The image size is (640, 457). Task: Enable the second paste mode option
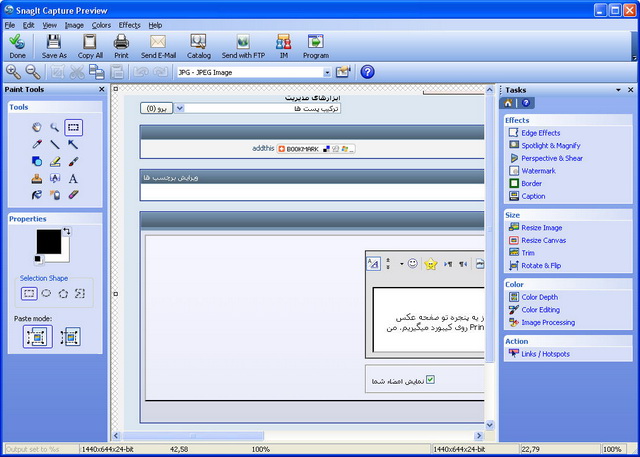pos(70,337)
